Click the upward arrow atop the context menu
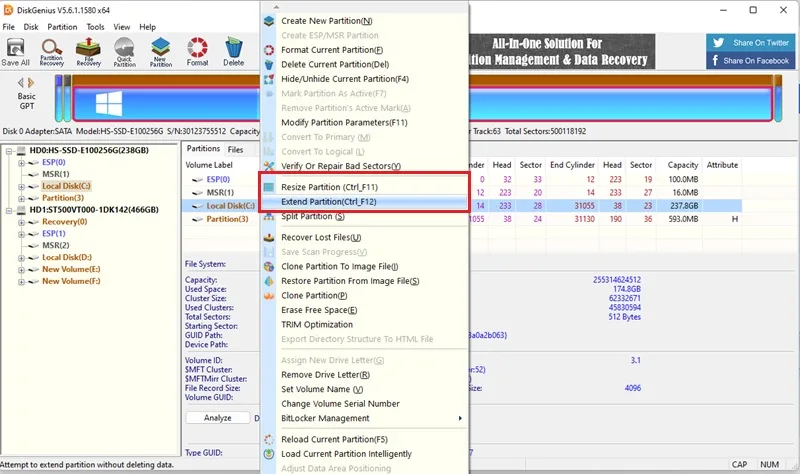800x474 pixels. click(276, 7)
